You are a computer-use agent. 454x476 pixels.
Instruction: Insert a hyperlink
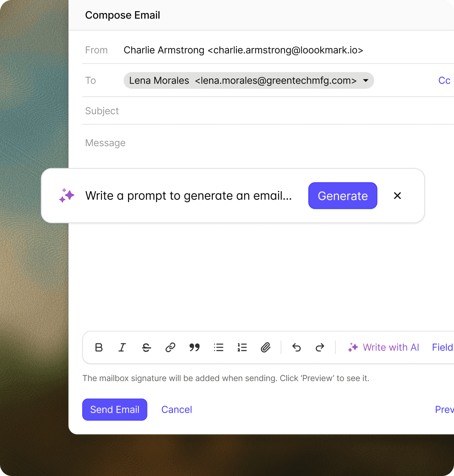170,347
